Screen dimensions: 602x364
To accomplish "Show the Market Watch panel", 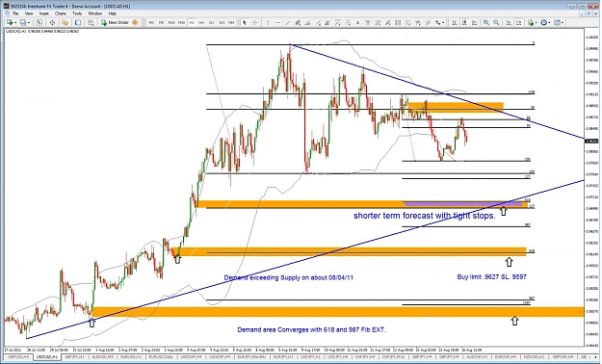I will pos(39,23).
